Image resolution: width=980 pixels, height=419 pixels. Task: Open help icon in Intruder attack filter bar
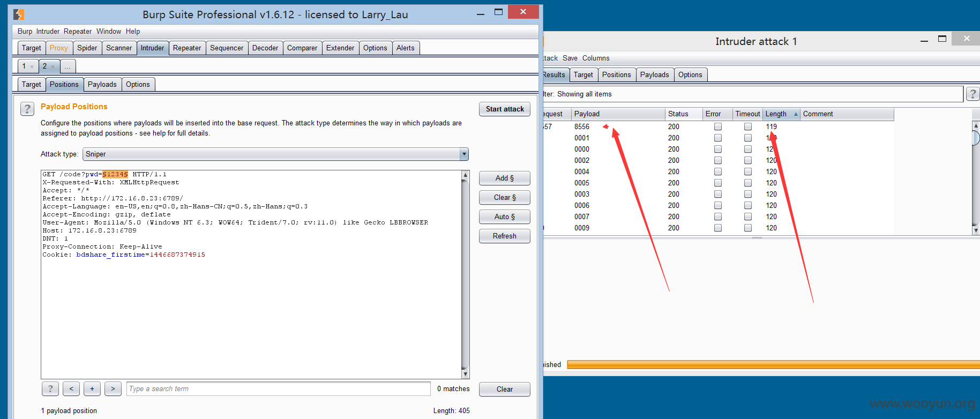point(972,94)
